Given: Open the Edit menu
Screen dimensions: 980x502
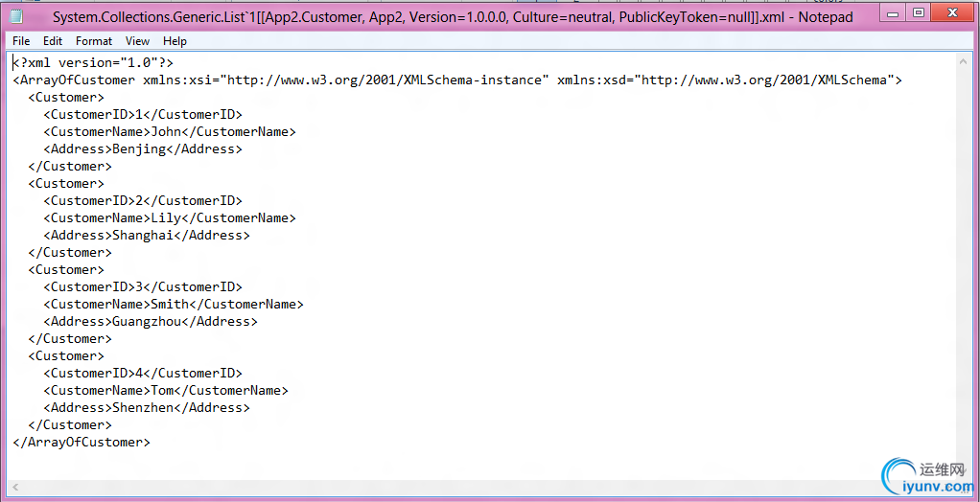Looking at the screenshot, I should 53,41.
